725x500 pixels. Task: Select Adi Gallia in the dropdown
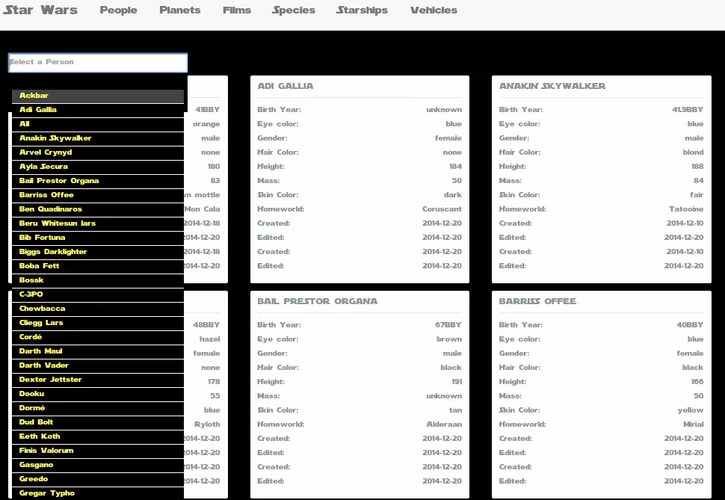tap(98, 110)
